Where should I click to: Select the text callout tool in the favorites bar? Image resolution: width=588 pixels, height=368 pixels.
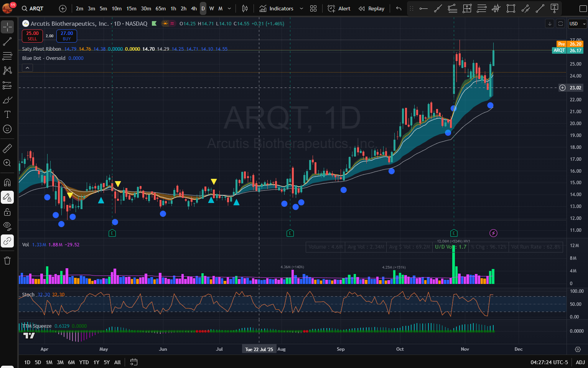555,8
